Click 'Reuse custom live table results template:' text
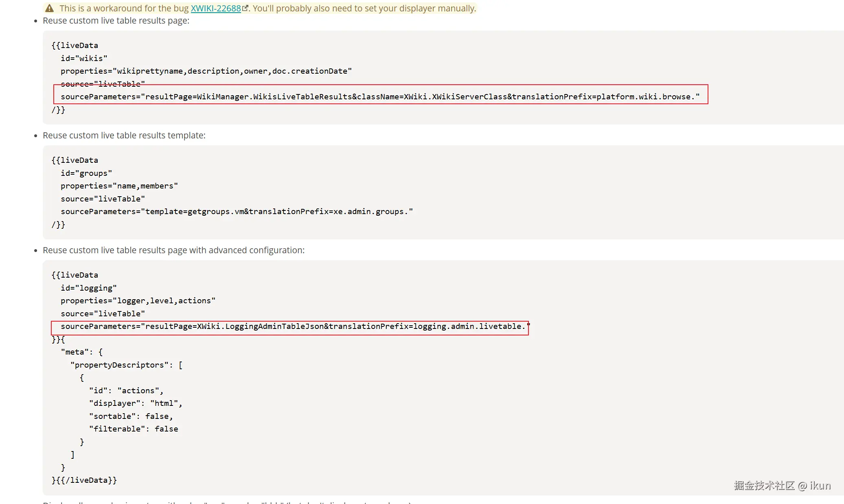The height and width of the screenshot is (504, 844). tap(124, 136)
